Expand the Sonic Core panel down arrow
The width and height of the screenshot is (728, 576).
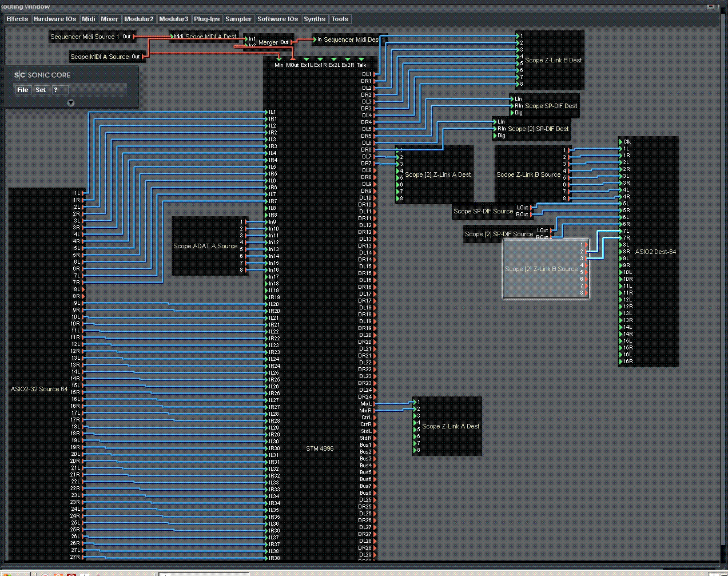click(x=71, y=103)
